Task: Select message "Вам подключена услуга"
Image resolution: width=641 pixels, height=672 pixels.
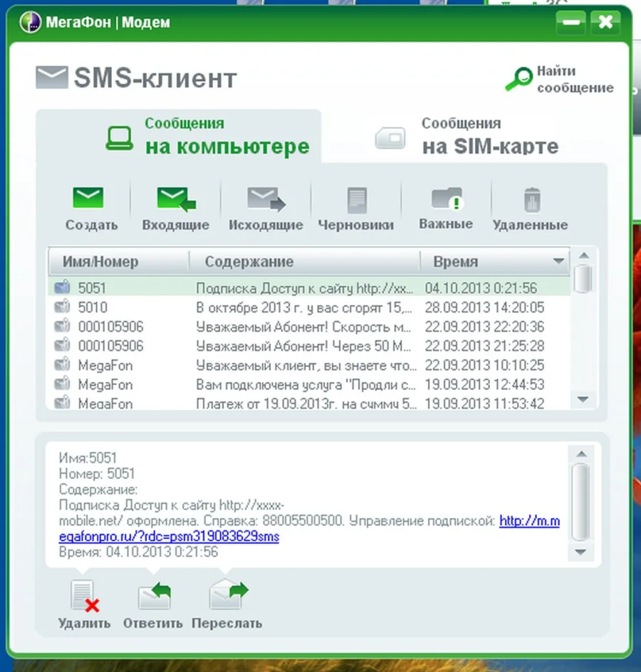Action: click(x=309, y=384)
